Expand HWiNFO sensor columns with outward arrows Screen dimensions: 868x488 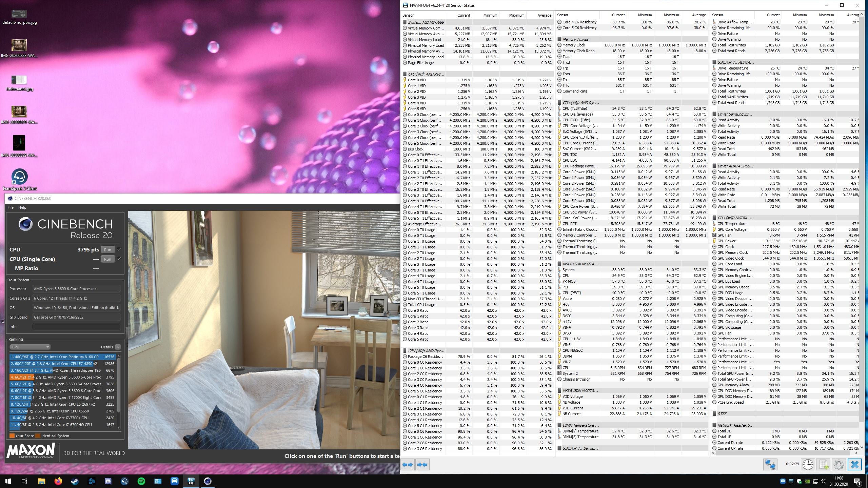click(x=408, y=465)
